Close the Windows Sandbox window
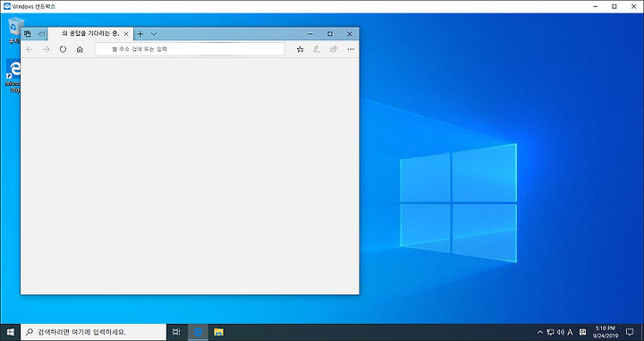Image resolution: width=644 pixels, height=341 pixels. [x=634, y=6]
